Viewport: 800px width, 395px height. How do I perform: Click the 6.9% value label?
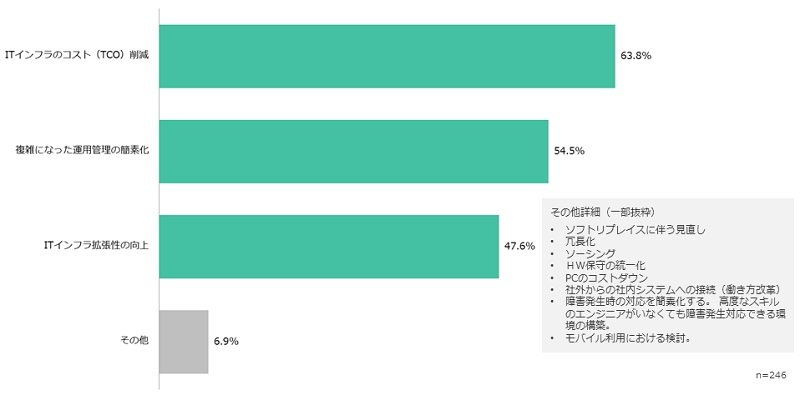pyautogui.click(x=226, y=341)
